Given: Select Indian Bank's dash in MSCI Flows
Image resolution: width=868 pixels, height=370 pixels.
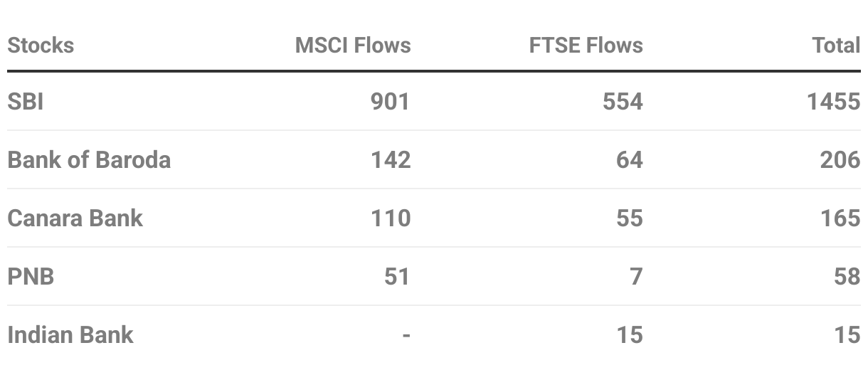Looking at the screenshot, I should pyautogui.click(x=406, y=335).
